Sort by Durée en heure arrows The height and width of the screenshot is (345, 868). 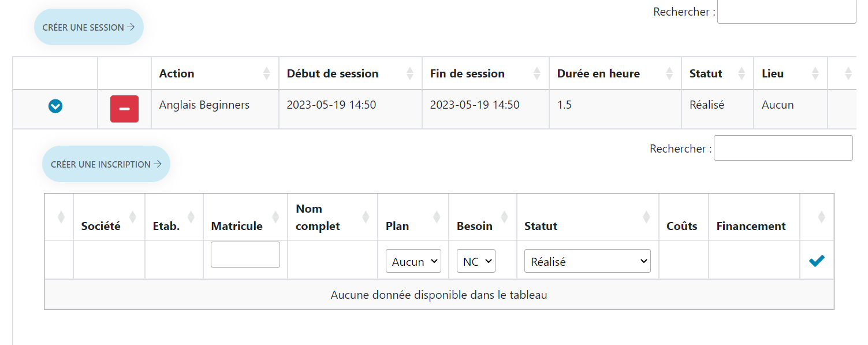pos(669,73)
